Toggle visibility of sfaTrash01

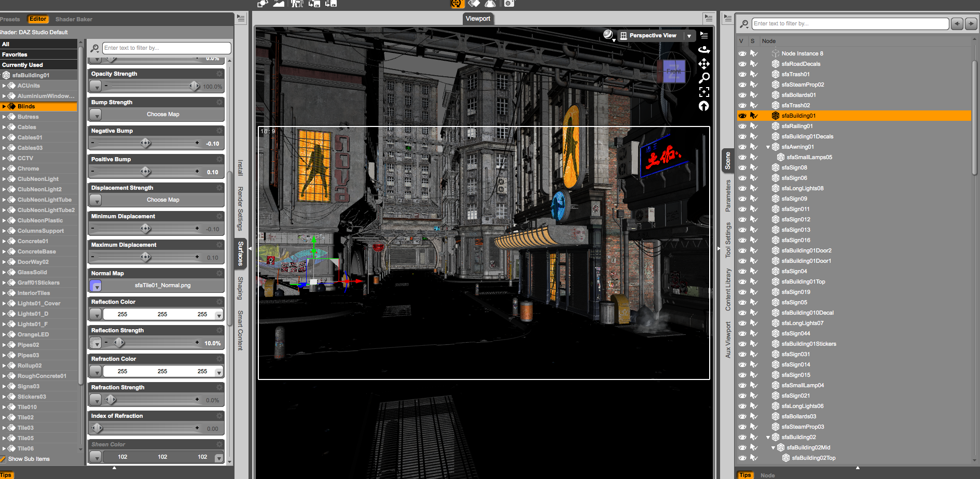point(742,74)
